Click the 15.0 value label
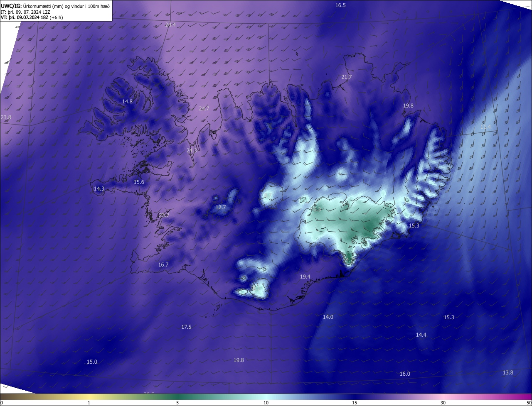 coord(92,362)
